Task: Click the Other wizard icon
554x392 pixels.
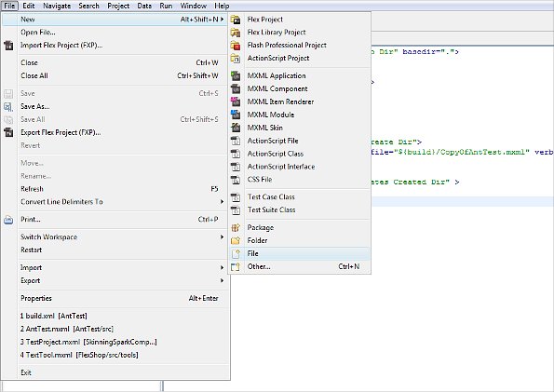Action: coord(236,267)
